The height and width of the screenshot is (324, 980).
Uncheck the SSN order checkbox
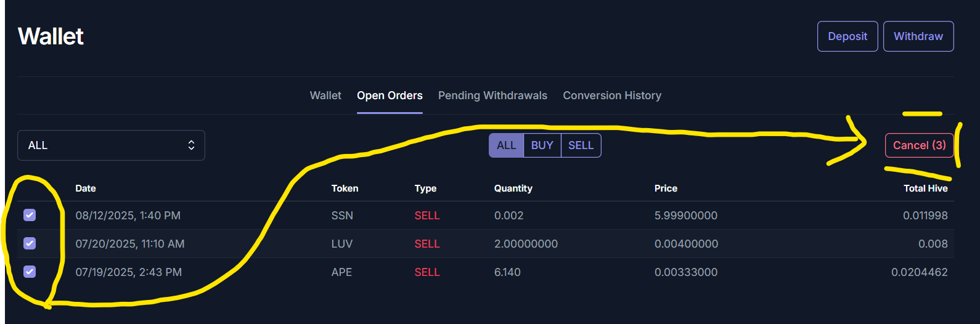coord(30,215)
